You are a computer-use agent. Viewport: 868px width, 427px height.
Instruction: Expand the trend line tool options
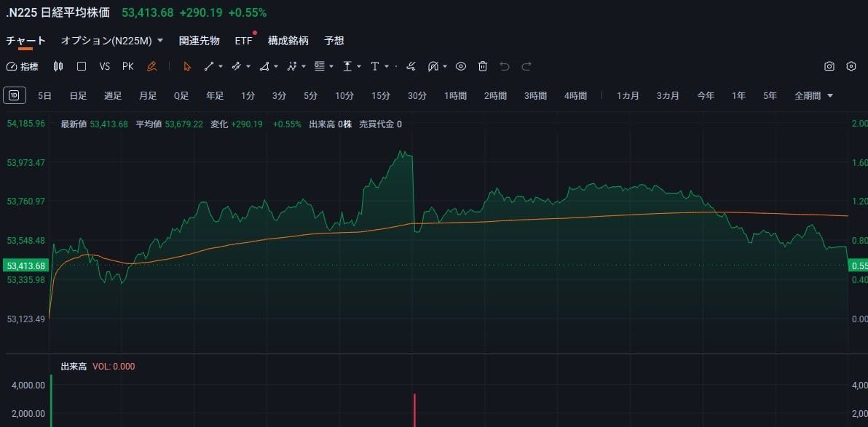(x=221, y=66)
